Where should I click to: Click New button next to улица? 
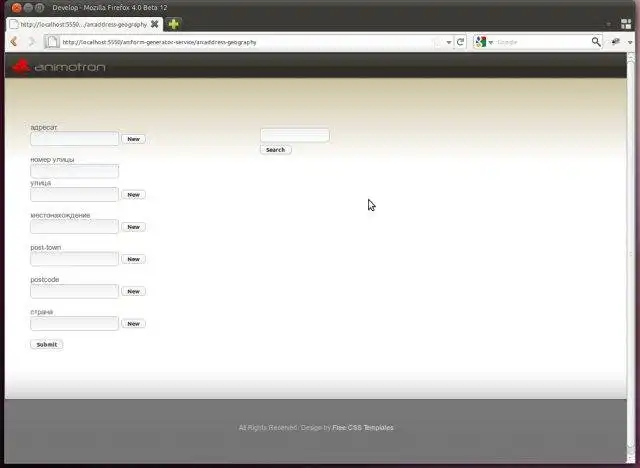click(x=133, y=195)
